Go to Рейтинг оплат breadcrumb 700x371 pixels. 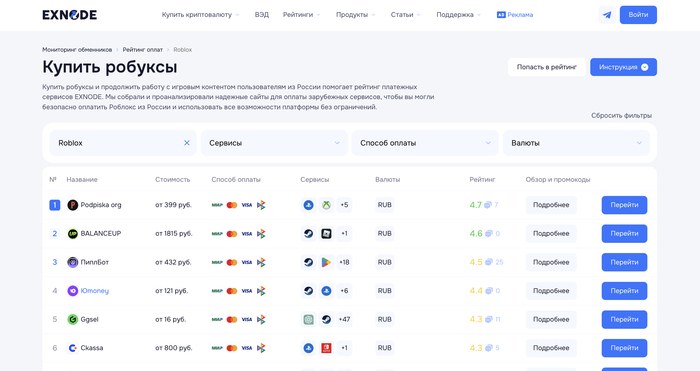point(143,50)
